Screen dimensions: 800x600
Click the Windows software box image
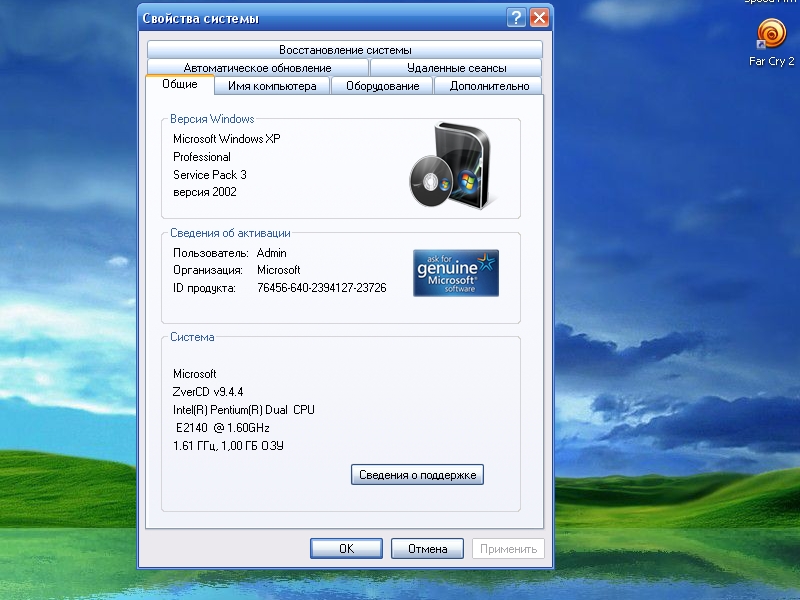[451, 165]
